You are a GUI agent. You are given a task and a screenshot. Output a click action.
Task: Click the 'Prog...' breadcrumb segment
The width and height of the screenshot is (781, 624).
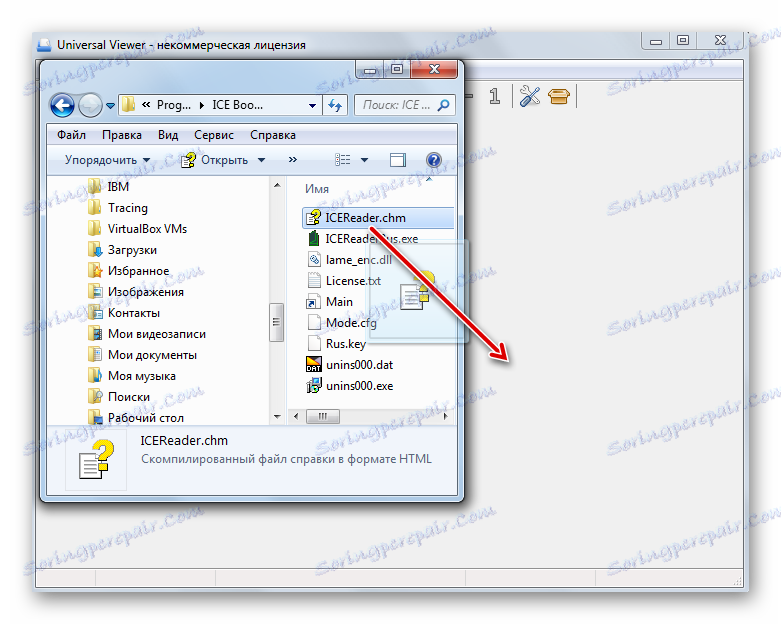pyautogui.click(x=174, y=105)
